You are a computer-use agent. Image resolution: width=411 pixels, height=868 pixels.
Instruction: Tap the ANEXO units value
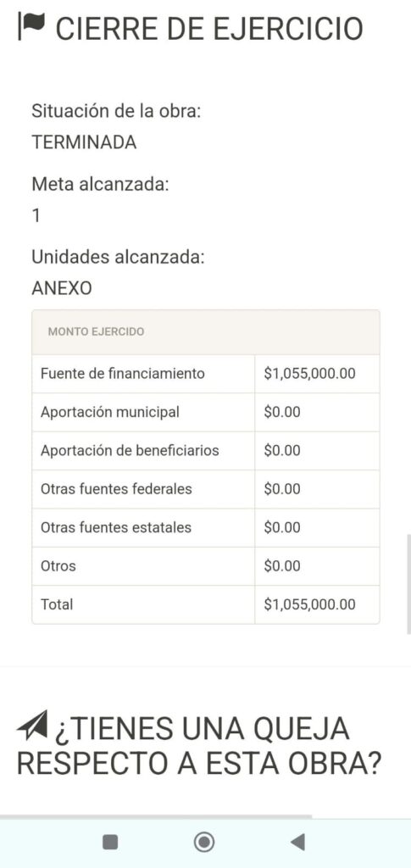62,288
